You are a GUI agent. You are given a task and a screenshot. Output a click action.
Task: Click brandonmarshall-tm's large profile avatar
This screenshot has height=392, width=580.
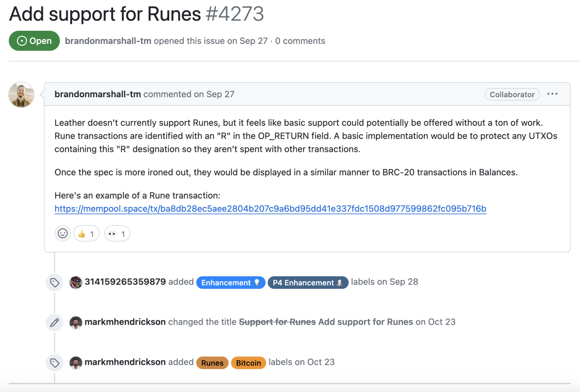click(x=21, y=95)
